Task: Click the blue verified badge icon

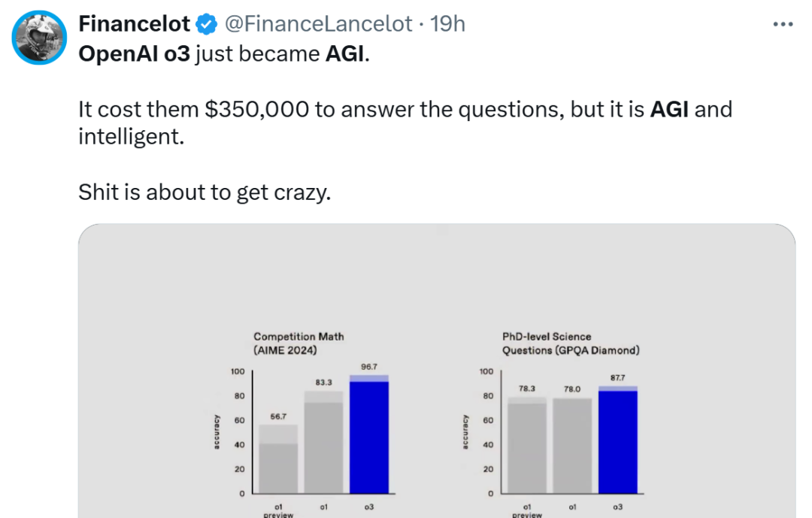Action: (205, 25)
